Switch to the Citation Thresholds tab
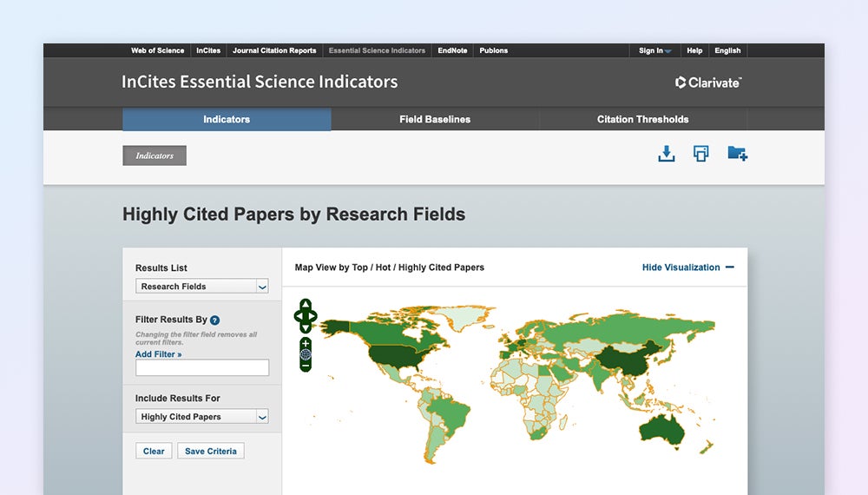This screenshot has height=495, width=868. [642, 119]
